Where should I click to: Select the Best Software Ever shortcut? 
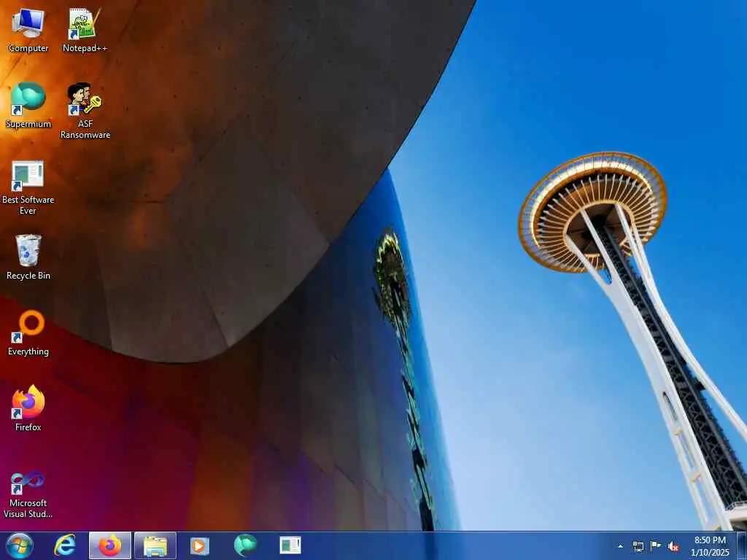coord(28,187)
